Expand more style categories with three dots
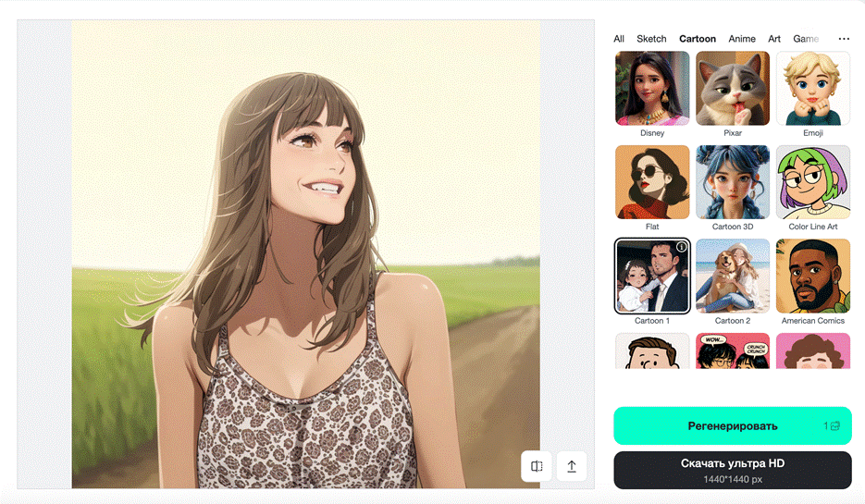This screenshot has width=865, height=504. pos(844,39)
